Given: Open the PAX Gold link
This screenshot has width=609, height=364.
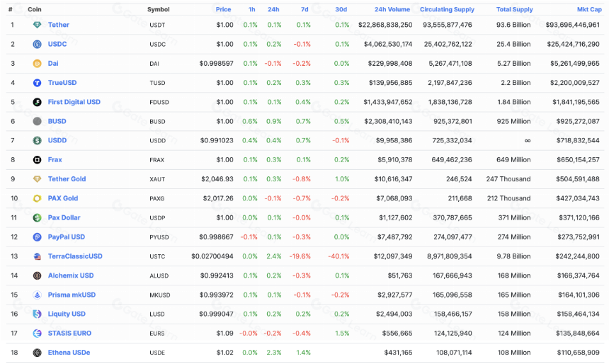Looking at the screenshot, I should point(63,198).
